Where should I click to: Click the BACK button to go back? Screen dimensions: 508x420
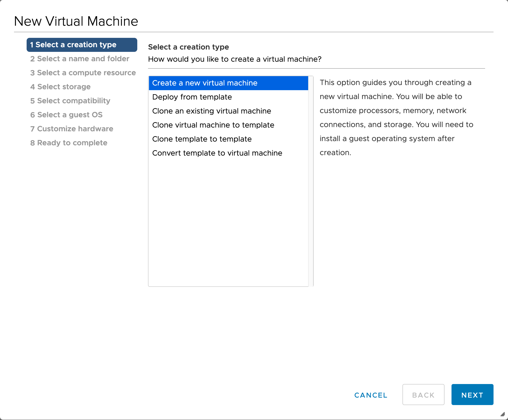423,395
